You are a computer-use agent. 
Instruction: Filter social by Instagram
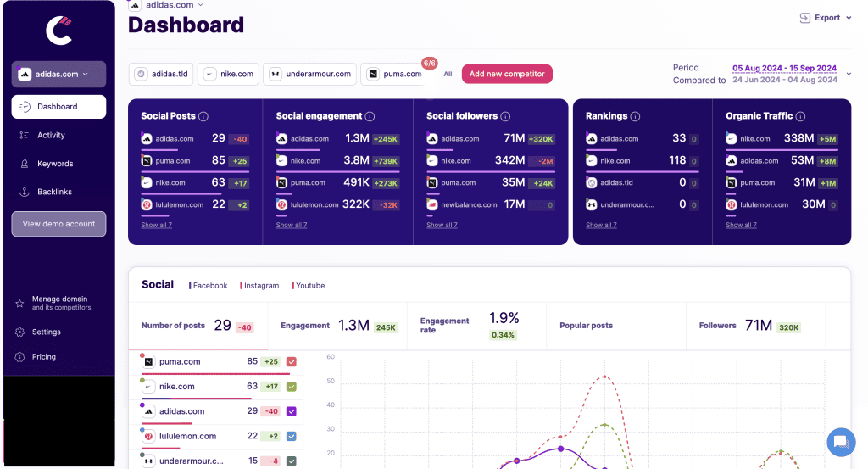(x=259, y=286)
